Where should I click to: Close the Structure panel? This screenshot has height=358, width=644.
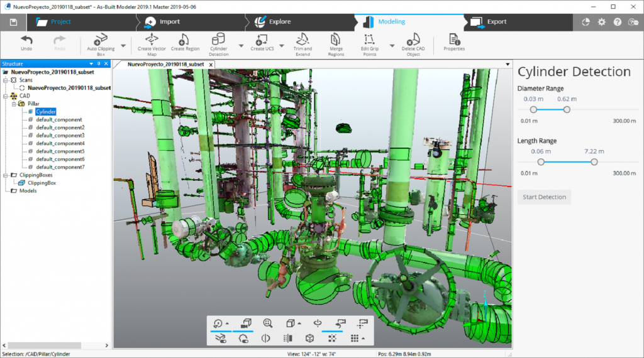coord(106,63)
